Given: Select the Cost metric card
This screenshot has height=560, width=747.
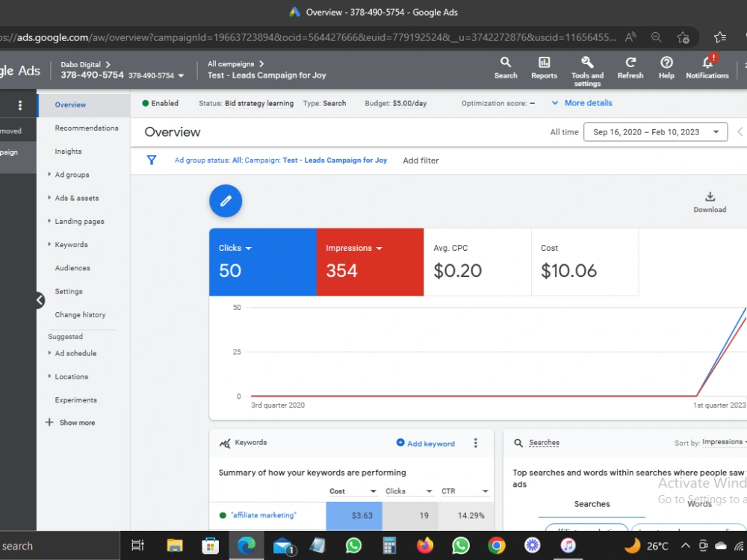Looking at the screenshot, I should (585, 262).
